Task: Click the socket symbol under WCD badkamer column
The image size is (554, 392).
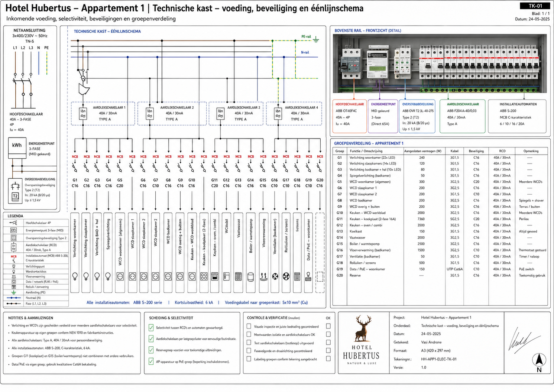Action: 168,276
